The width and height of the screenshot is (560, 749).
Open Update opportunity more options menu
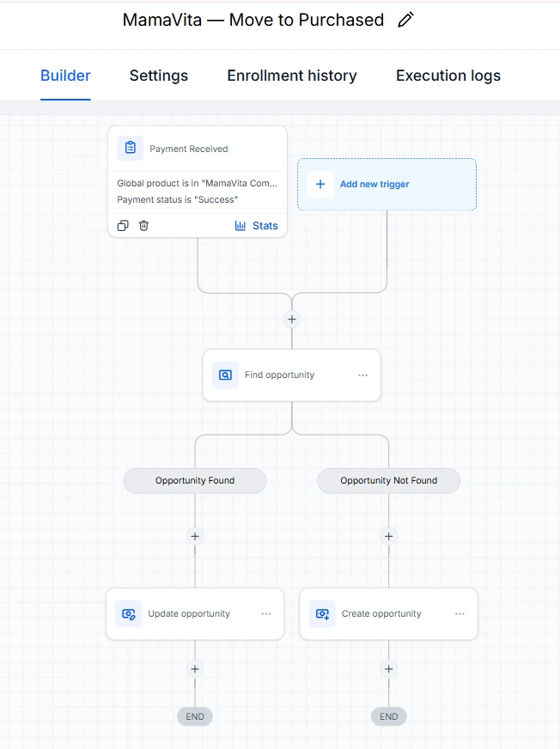[266, 614]
